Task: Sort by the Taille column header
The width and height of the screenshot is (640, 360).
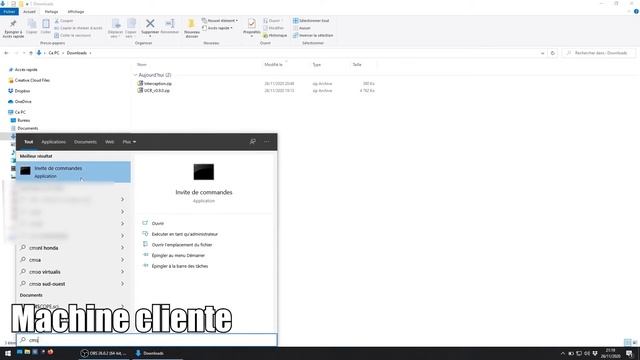Action: [x=357, y=64]
